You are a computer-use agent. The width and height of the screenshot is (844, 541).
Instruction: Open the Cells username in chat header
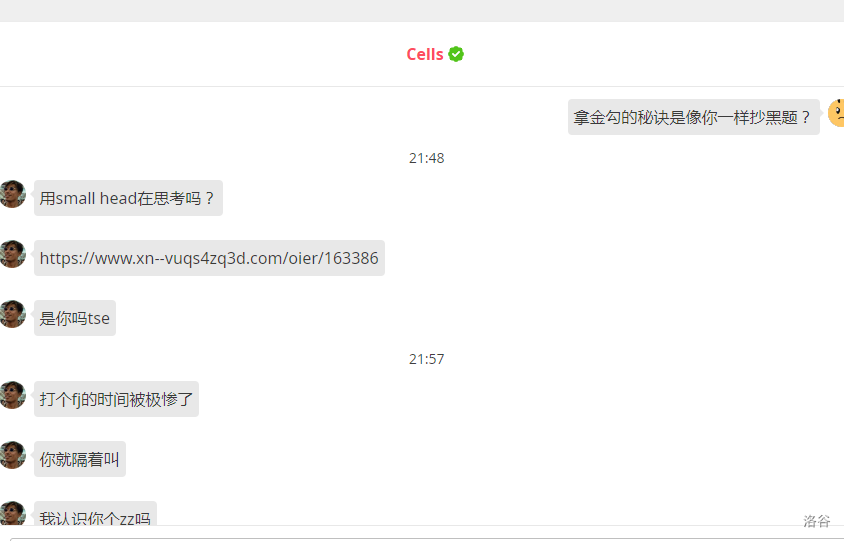[425, 54]
